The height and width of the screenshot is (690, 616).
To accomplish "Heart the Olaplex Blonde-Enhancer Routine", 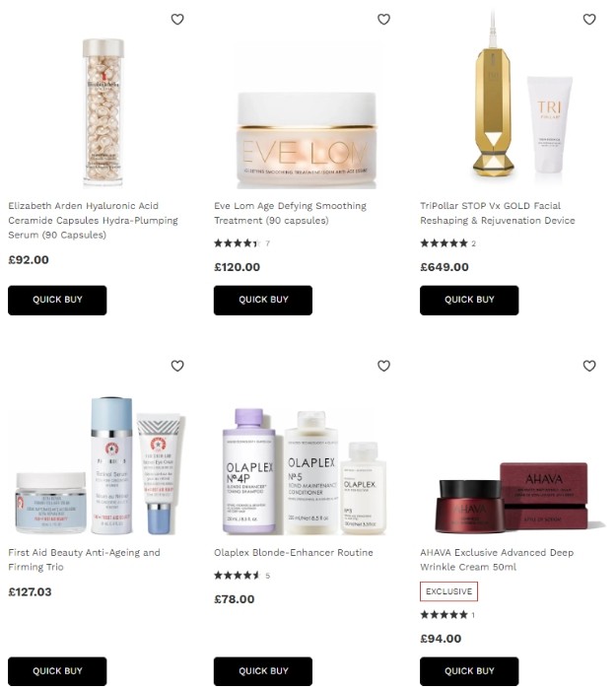I will (383, 366).
